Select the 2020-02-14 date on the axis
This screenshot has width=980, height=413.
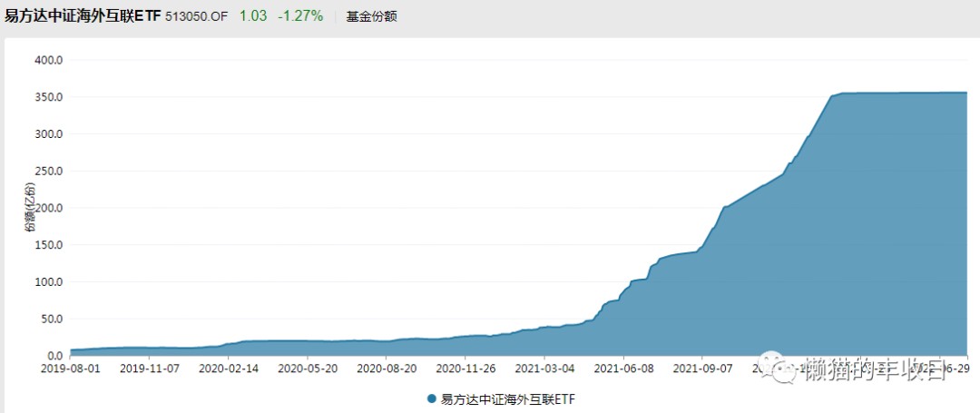point(229,369)
